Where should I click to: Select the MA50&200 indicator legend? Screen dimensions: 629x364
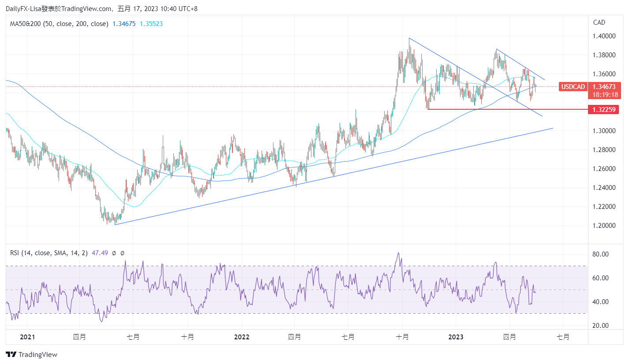(59, 24)
